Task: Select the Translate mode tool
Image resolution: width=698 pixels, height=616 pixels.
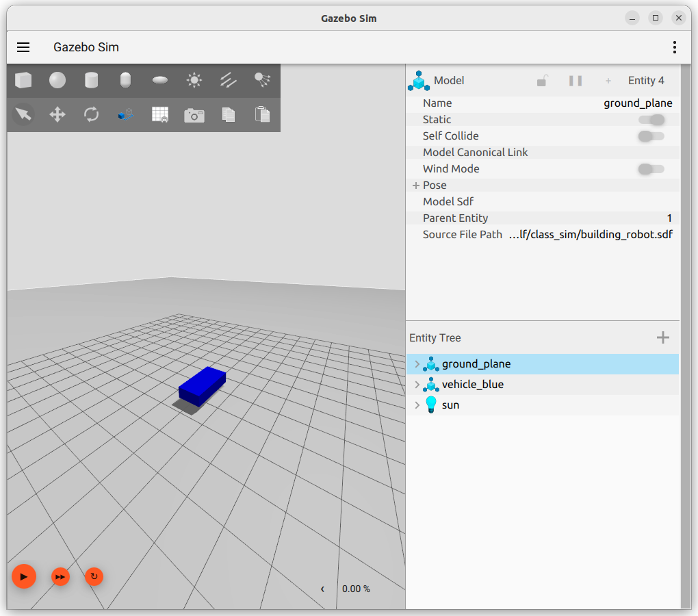Action: pyautogui.click(x=57, y=114)
